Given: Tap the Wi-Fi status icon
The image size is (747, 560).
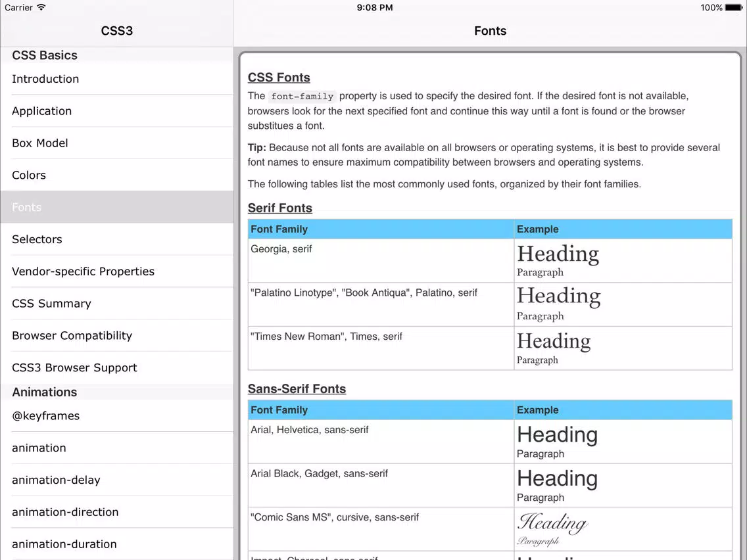Looking at the screenshot, I should pyautogui.click(x=41, y=7).
